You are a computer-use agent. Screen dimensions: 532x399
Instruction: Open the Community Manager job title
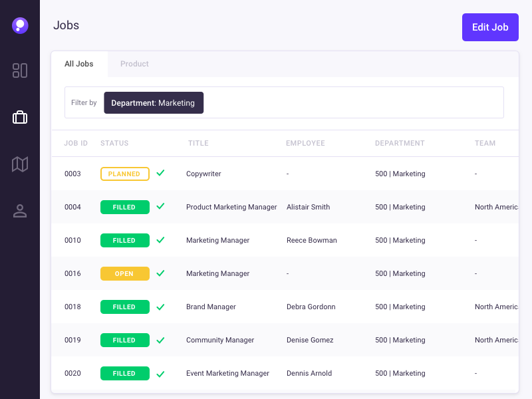pos(220,340)
